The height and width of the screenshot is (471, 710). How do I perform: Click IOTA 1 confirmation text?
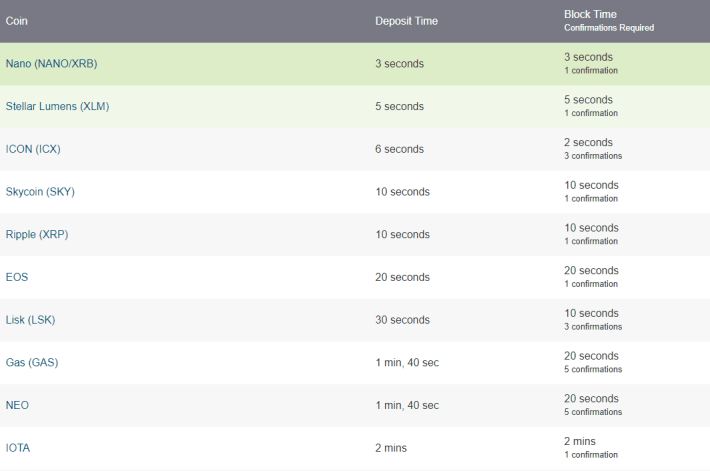591,455
